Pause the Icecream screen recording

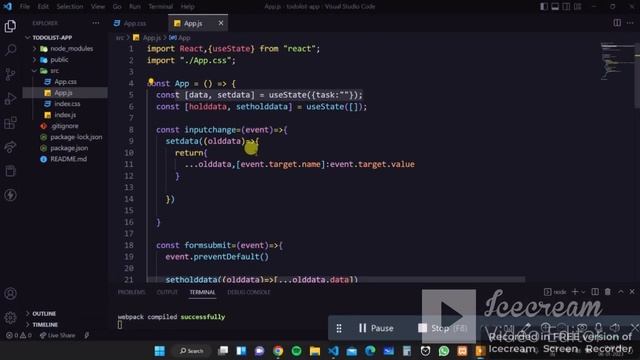376,328
